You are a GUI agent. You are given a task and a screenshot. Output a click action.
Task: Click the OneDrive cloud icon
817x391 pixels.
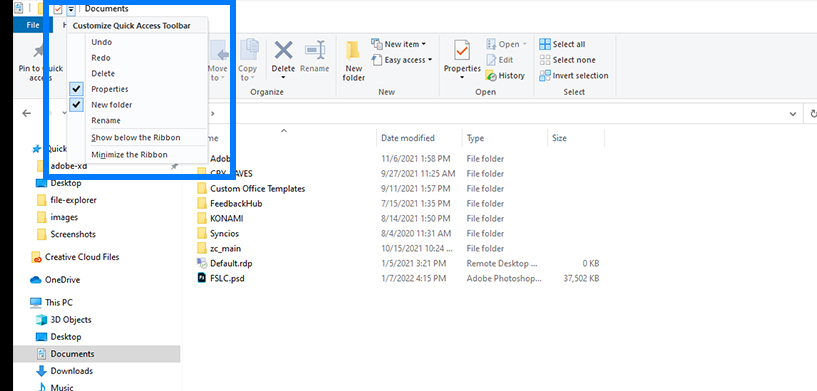36,280
